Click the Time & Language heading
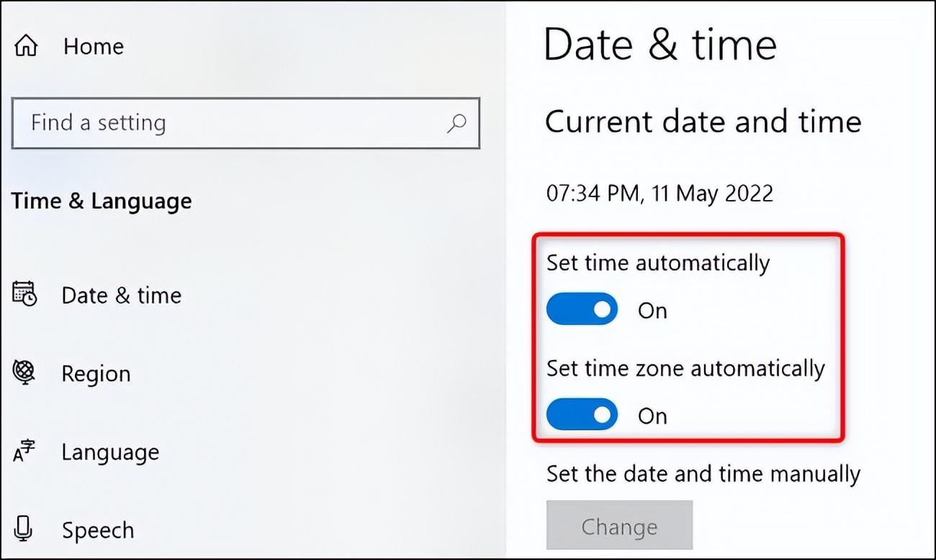The width and height of the screenshot is (936, 560). point(101,201)
